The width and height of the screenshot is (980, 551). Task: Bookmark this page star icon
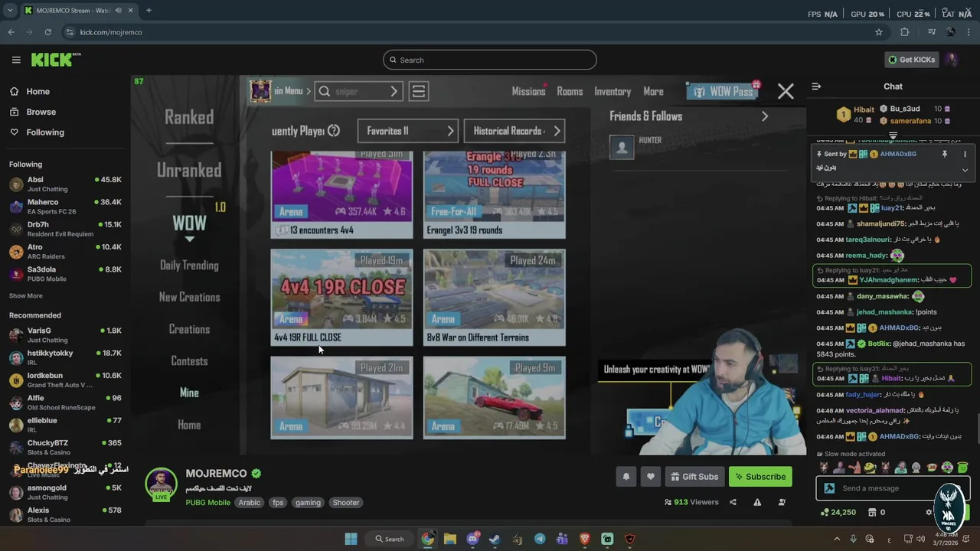pyautogui.click(x=879, y=32)
